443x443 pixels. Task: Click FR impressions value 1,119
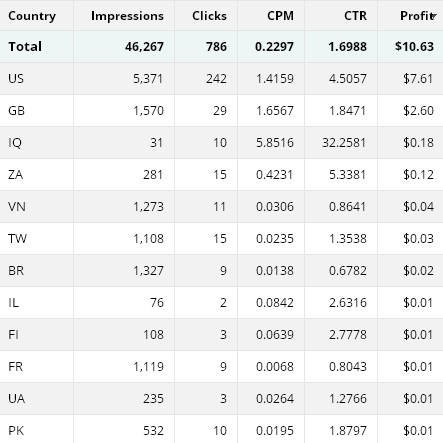click(x=148, y=367)
